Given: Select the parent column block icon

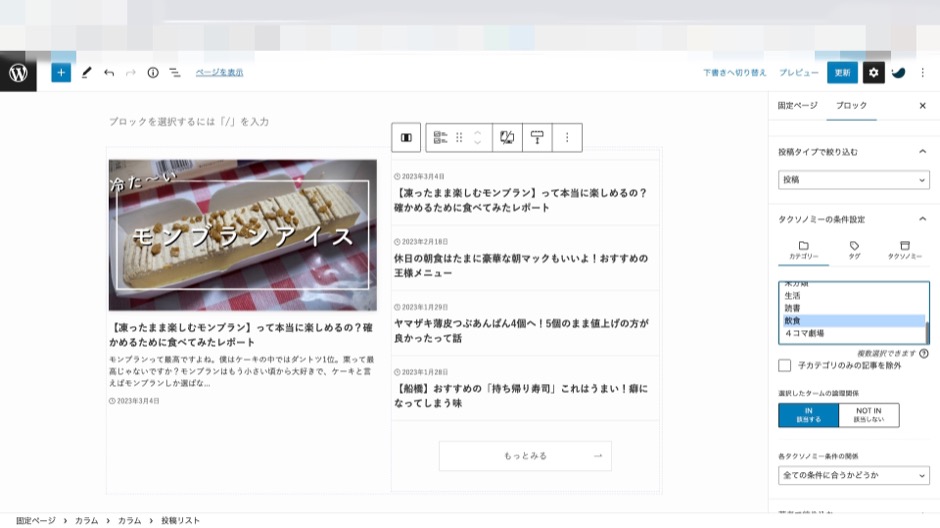Looking at the screenshot, I should coord(406,137).
